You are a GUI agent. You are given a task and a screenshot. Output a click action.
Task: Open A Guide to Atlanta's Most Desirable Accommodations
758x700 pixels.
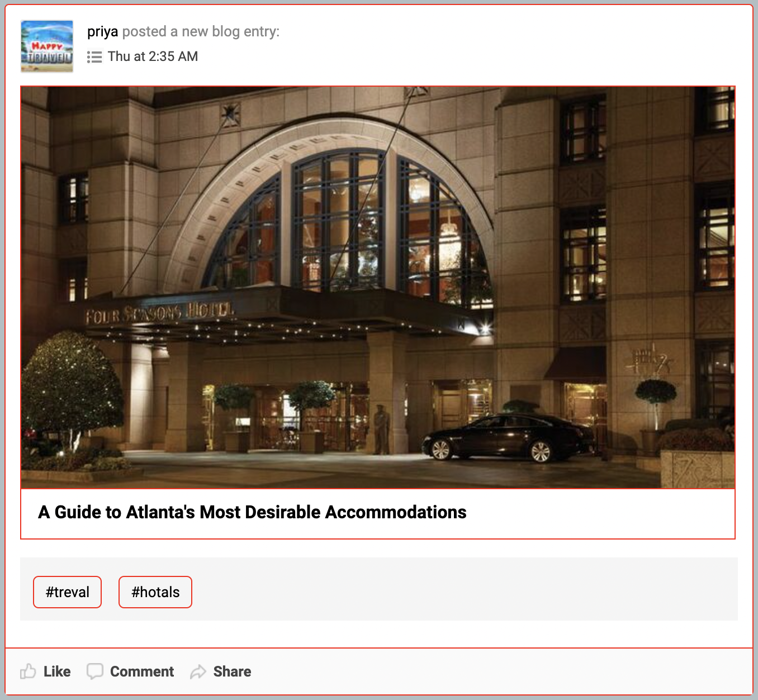coord(252,512)
